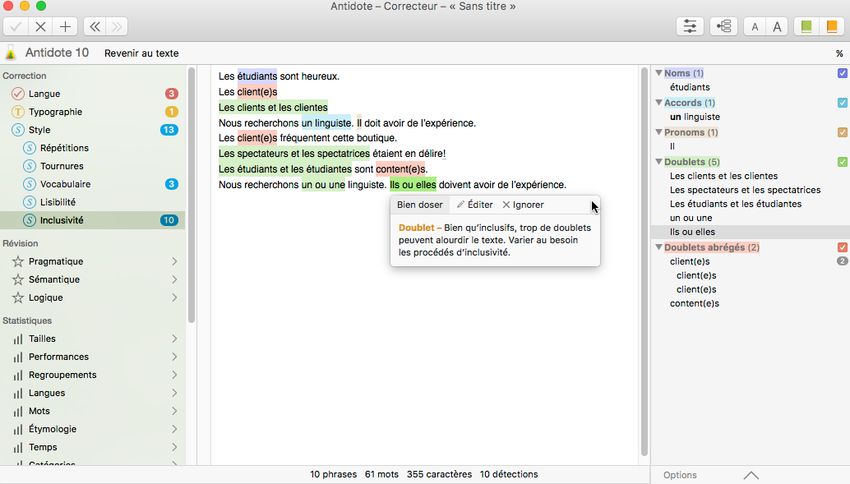Screen dimensions: 850x484
Task: Click the percent icon at top right
Action: click(839, 54)
